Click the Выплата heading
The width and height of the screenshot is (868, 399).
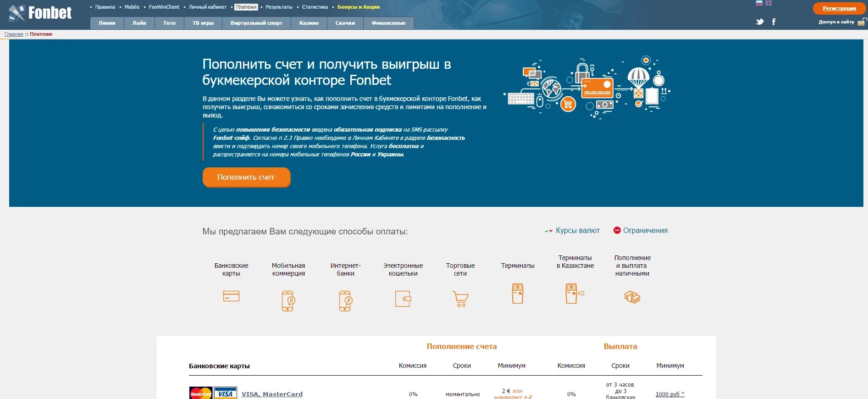tap(620, 346)
